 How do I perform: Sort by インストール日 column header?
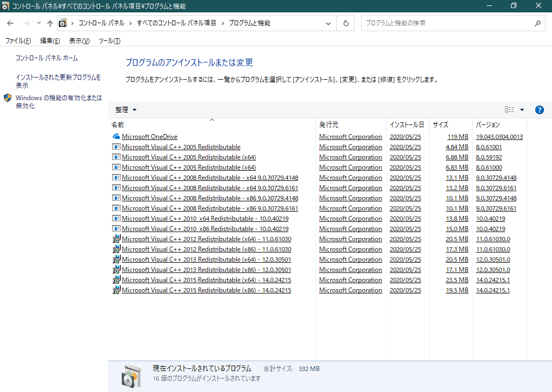point(408,125)
